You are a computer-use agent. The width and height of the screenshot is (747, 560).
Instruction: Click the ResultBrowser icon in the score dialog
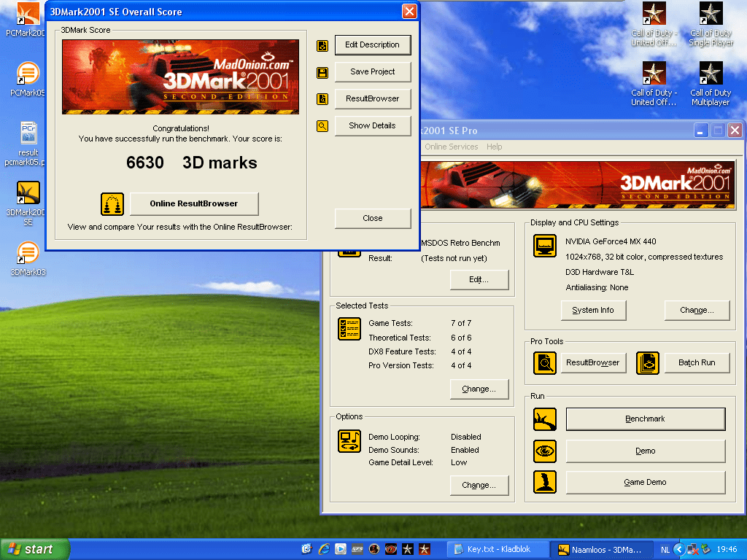pos(322,99)
